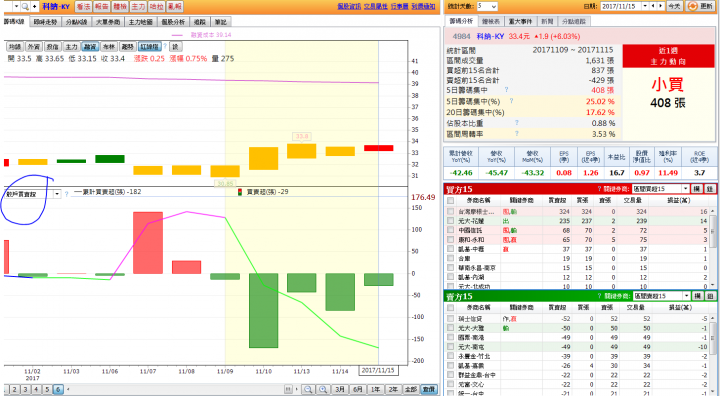This screenshot has height=396, width=720.
Task: Click the red candlestick for 2017/11/15
Action: click(379, 148)
